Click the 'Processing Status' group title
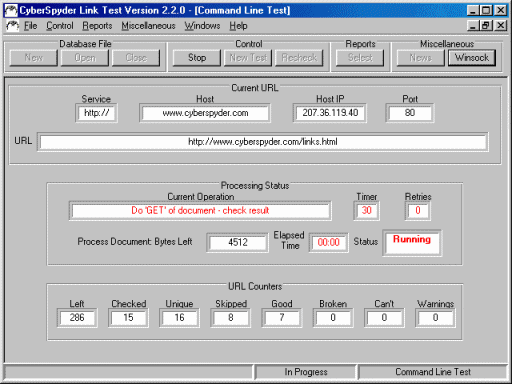 click(255, 185)
